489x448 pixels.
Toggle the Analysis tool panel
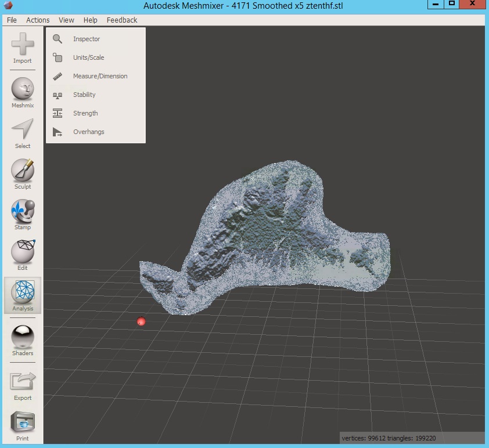click(x=23, y=295)
